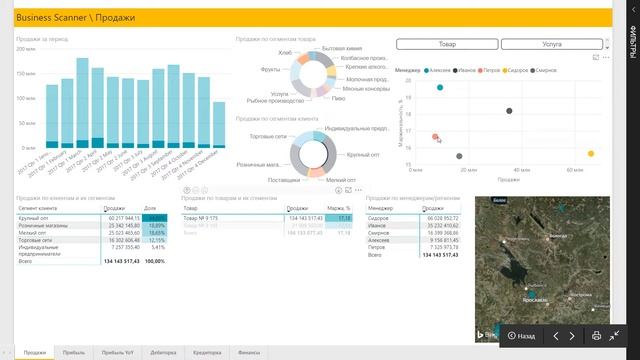Image resolution: width=640 pixels, height=360 pixels.
Task: Filter by Алексеев in the scatter legend
Action: coord(437,70)
